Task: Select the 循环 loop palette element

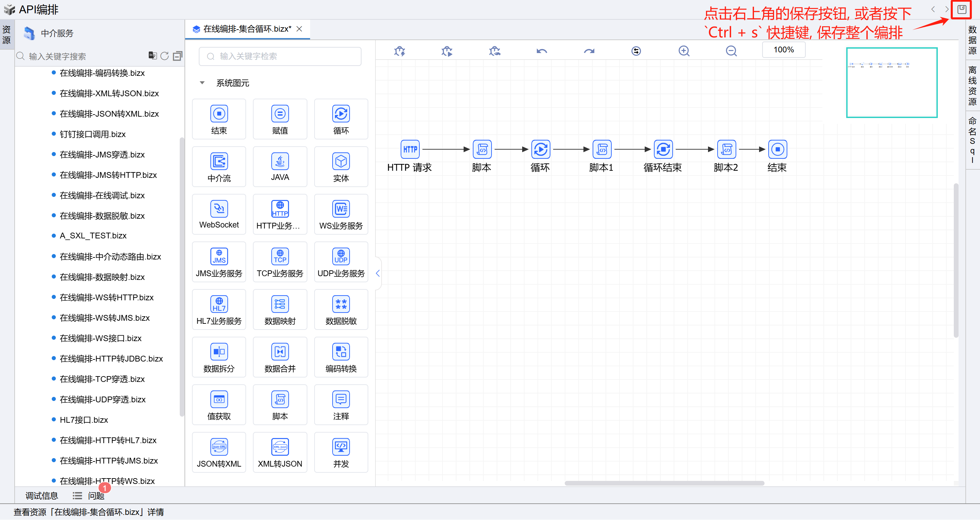Action: 341,119
